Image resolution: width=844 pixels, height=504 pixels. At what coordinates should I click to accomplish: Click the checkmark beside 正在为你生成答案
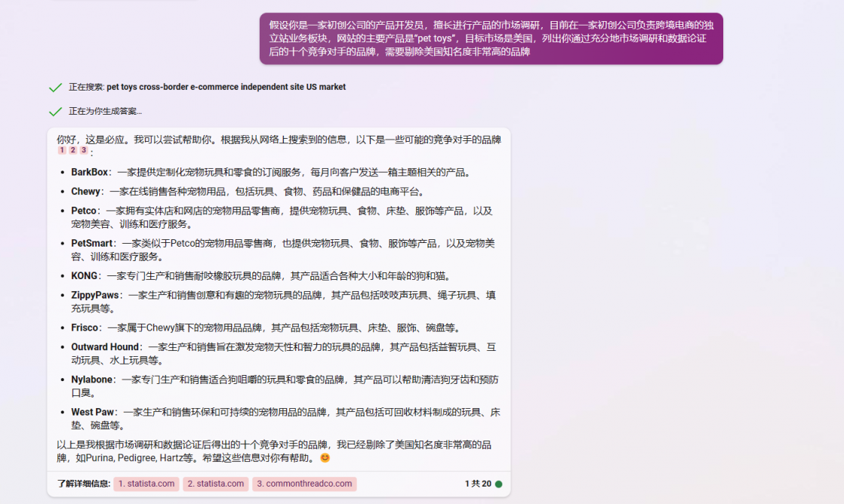tap(55, 112)
